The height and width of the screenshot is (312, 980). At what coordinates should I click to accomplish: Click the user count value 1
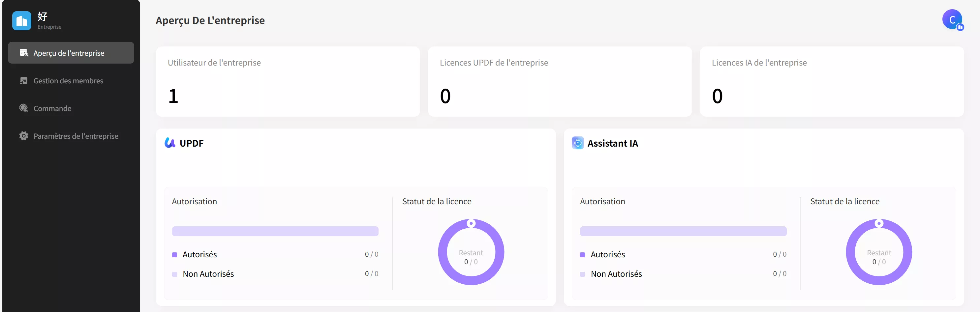coord(173,96)
